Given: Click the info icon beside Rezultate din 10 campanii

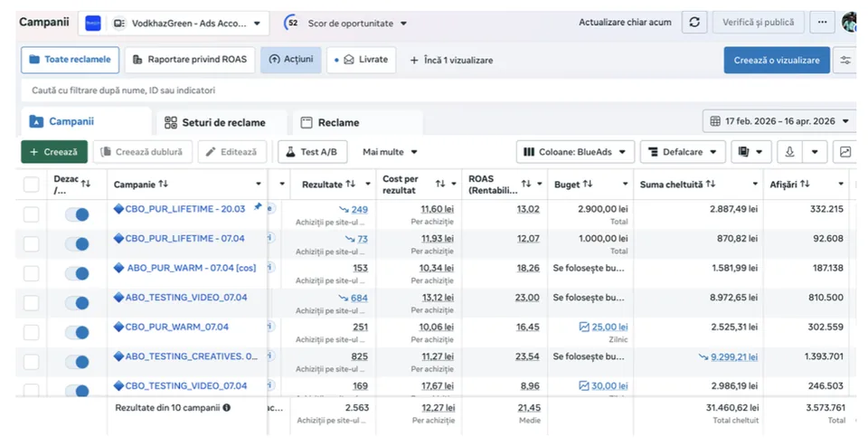Looking at the screenshot, I should 226,408.
